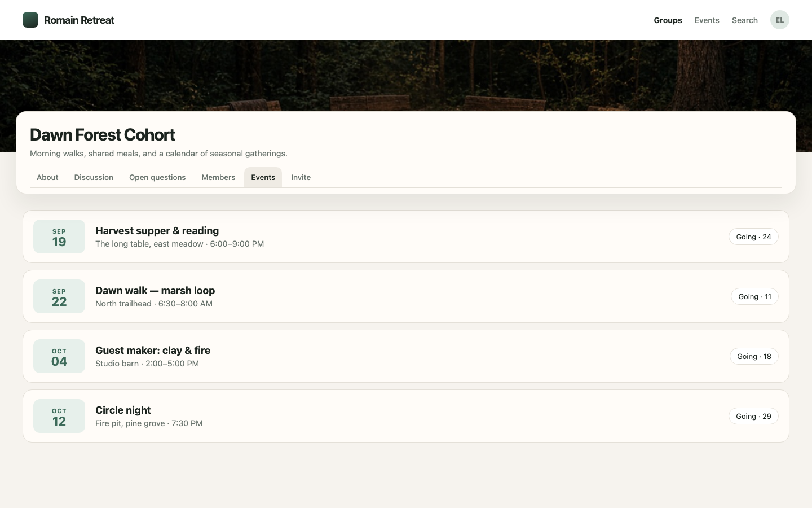Viewport: 812px width, 508px height.
Task: Click the forest cover photo banner
Action: pos(406,75)
